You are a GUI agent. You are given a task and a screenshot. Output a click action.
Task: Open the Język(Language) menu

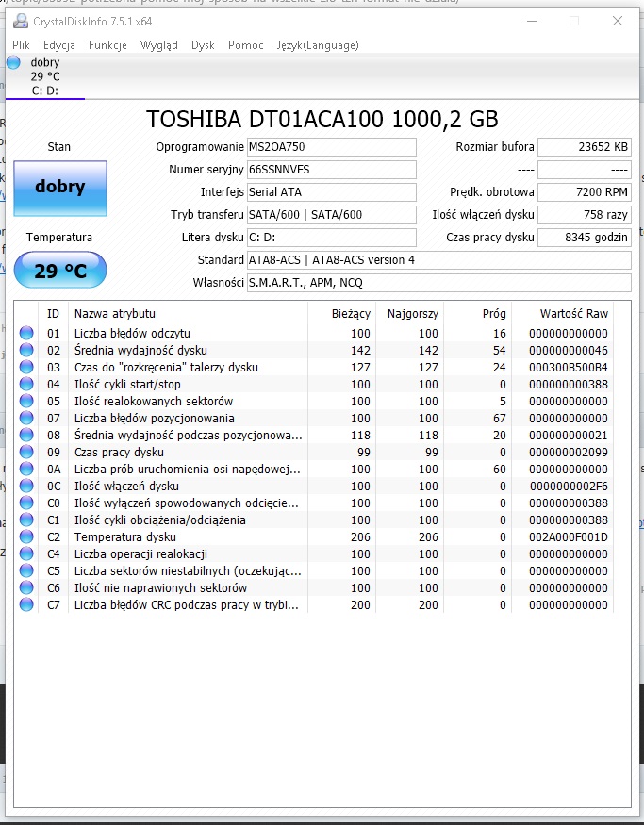pyautogui.click(x=318, y=45)
